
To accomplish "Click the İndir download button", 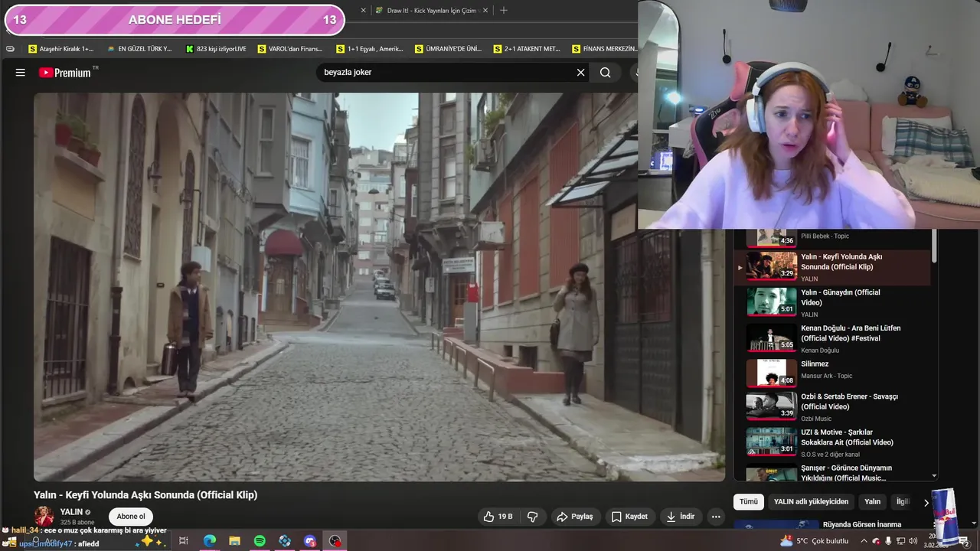I will (681, 517).
